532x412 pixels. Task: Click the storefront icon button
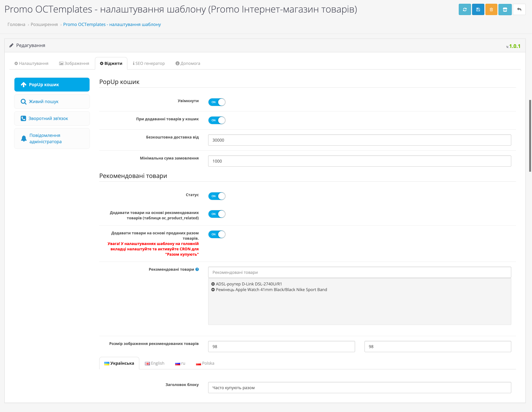click(x=505, y=10)
